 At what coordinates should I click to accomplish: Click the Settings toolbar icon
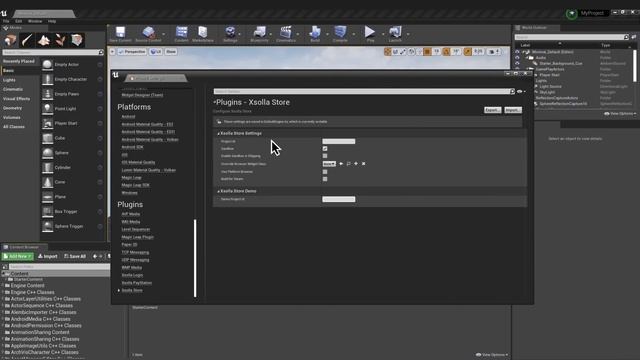click(230, 32)
